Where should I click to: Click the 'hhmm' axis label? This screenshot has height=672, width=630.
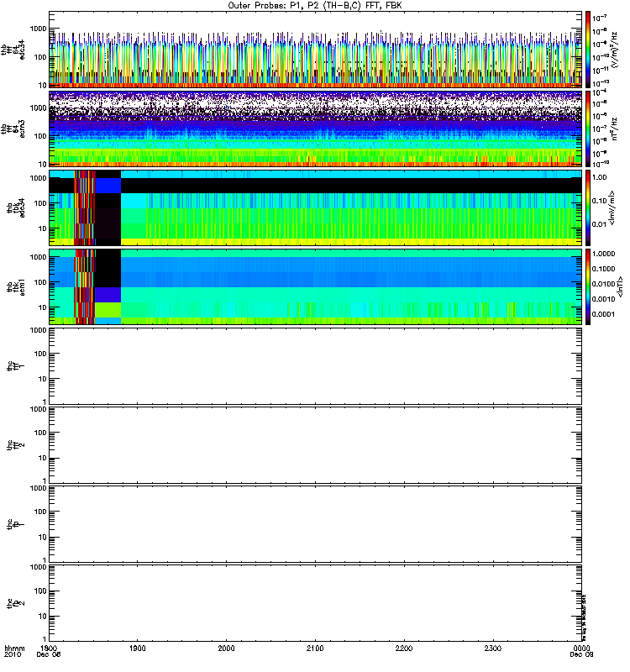pos(14,648)
